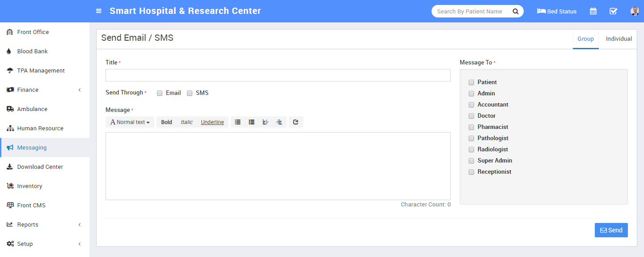Click the Blood Bank drop icon
This screenshot has width=644, height=257.
tap(9, 51)
